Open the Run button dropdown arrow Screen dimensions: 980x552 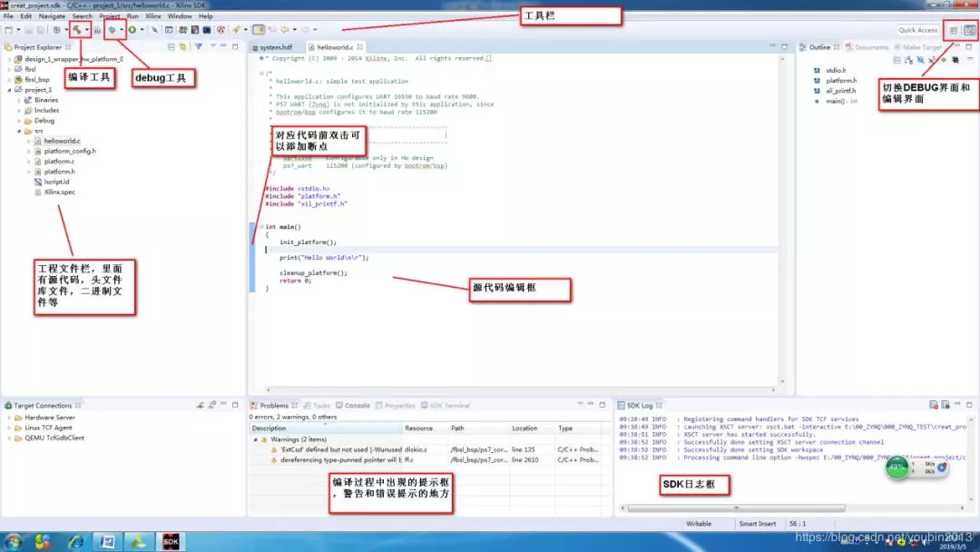142,29
